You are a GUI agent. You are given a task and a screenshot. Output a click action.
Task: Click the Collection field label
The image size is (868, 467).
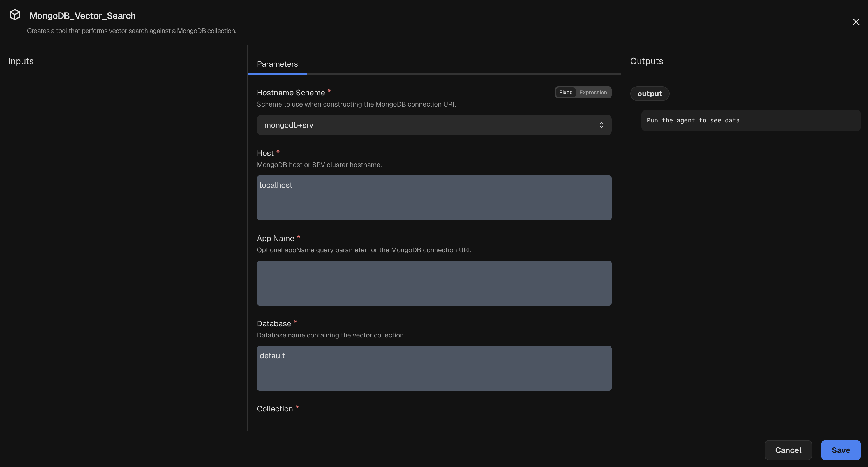tap(275, 409)
